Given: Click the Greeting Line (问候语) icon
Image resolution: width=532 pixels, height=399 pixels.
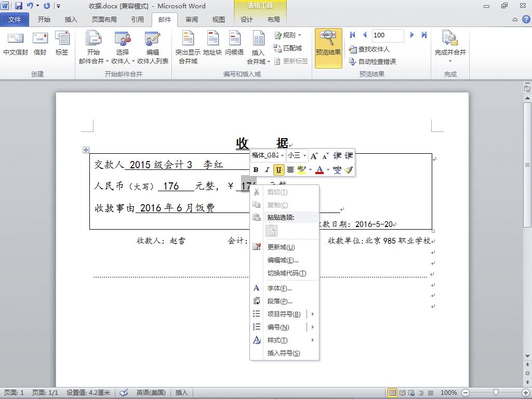Looking at the screenshot, I should tap(234, 44).
